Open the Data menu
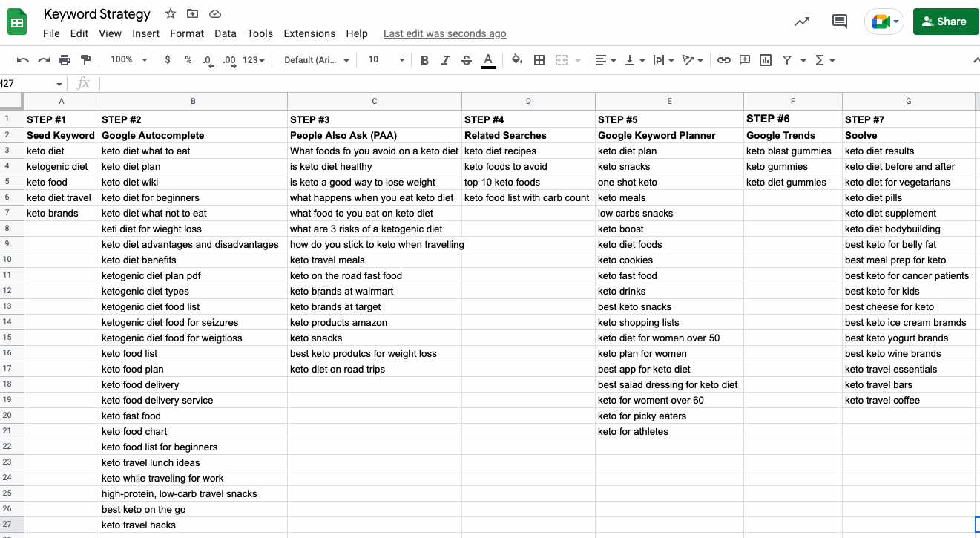Image resolution: width=980 pixels, height=538 pixels. pyautogui.click(x=226, y=33)
